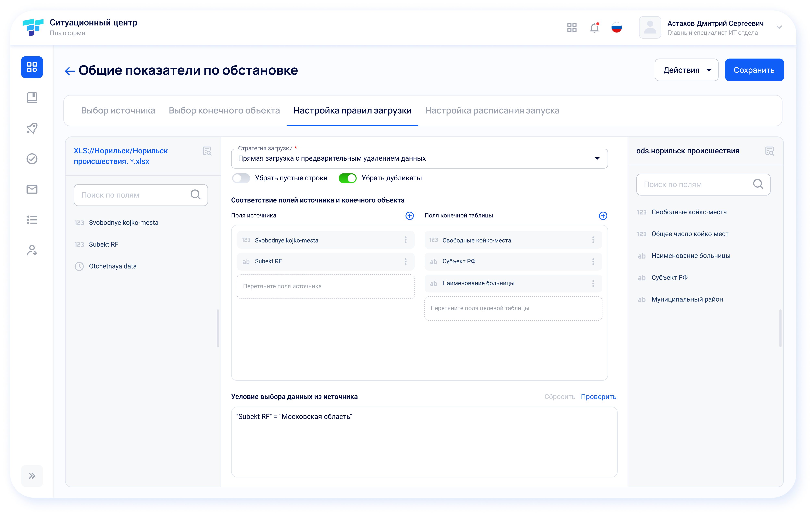Click mapped Svobodnye kojko-mesta row

[326, 240]
